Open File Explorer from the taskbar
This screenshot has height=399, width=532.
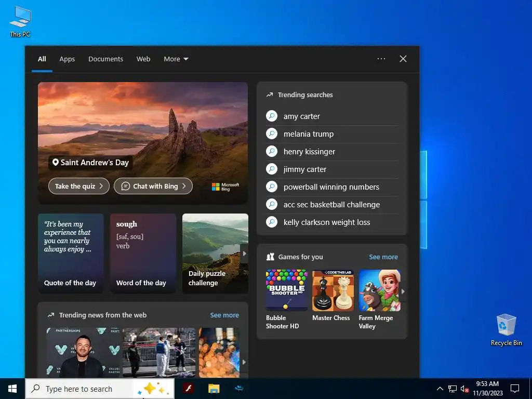pos(214,389)
